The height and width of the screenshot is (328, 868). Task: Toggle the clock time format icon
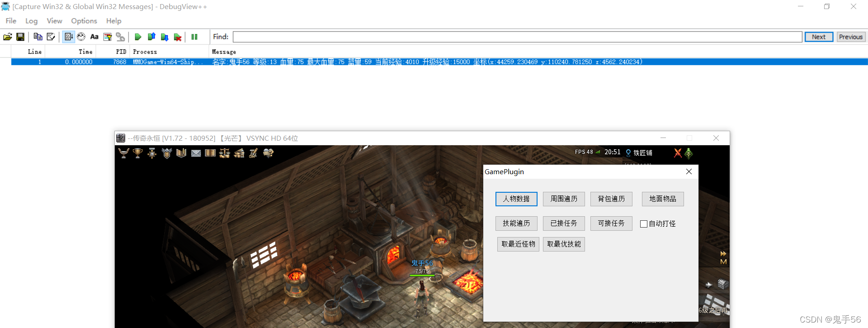pos(81,37)
